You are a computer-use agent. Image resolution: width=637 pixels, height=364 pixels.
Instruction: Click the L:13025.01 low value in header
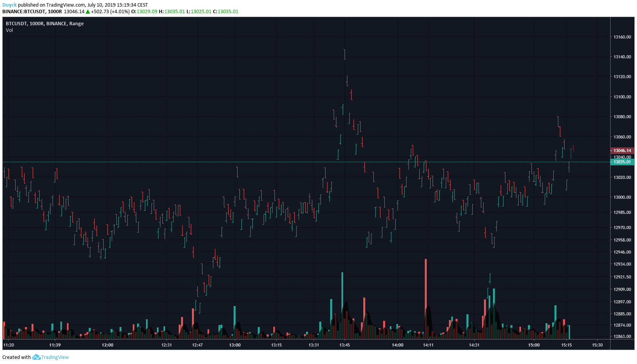point(199,11)
